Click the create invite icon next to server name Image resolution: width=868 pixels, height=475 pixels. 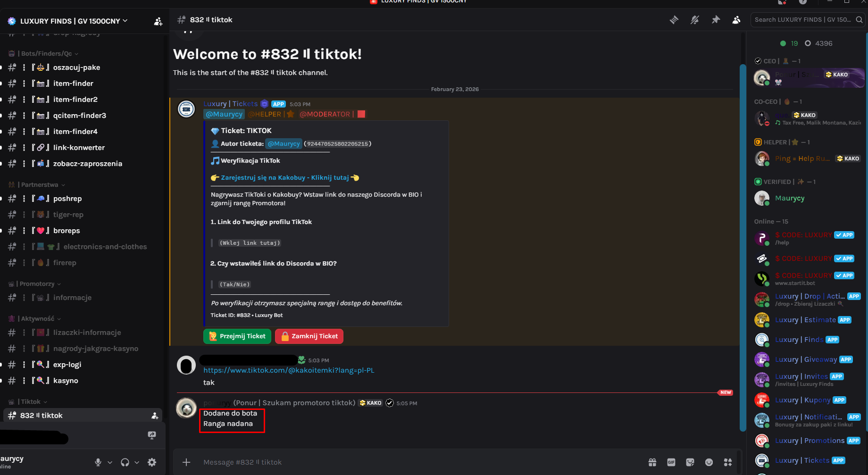coord(158,21)
